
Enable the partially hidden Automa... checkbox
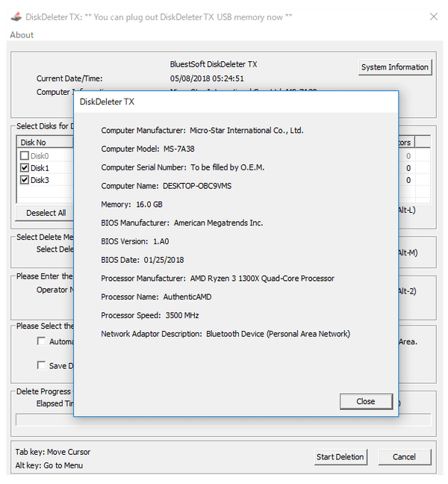coord(42,341)
